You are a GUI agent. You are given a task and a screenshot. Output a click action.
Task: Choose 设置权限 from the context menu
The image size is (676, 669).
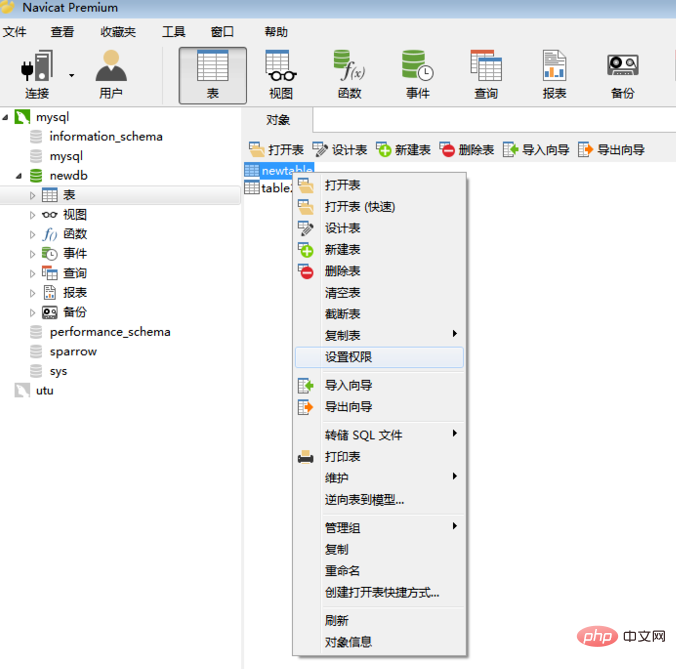tap(379, 357)
